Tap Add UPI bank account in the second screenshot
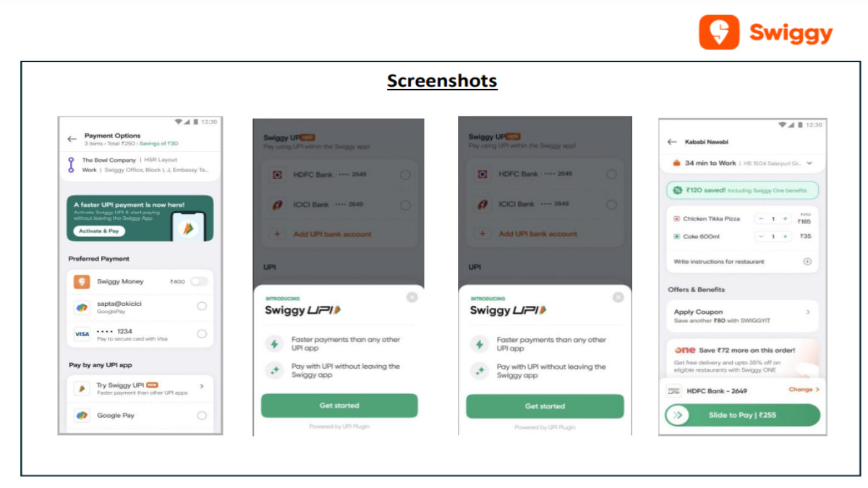 pos(333,234)
